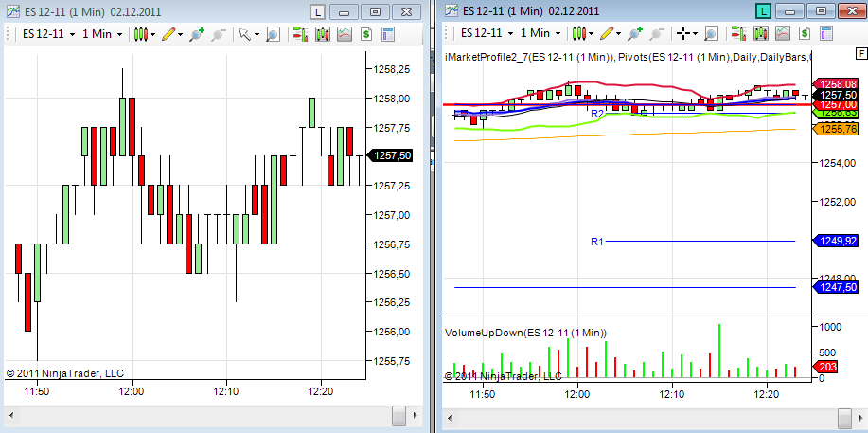868x433 pixels.
Task: Zoom in with the plus magnifier in left chart
Action: pos(198,34)
